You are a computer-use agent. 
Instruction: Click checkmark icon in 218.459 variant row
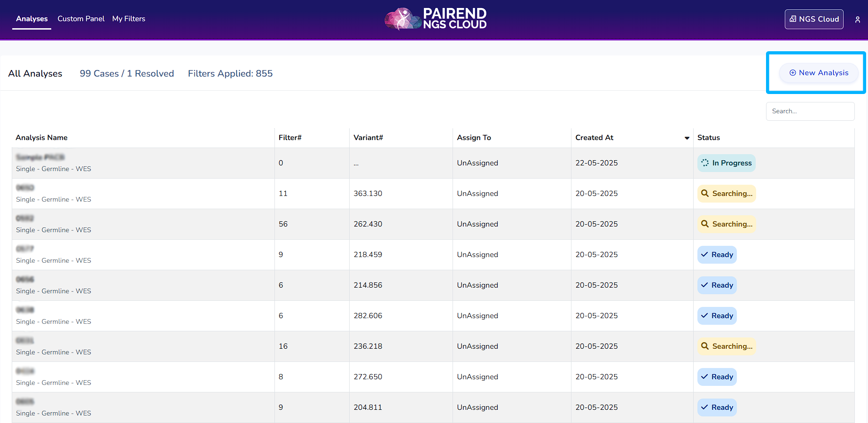(x=704, y=254)
